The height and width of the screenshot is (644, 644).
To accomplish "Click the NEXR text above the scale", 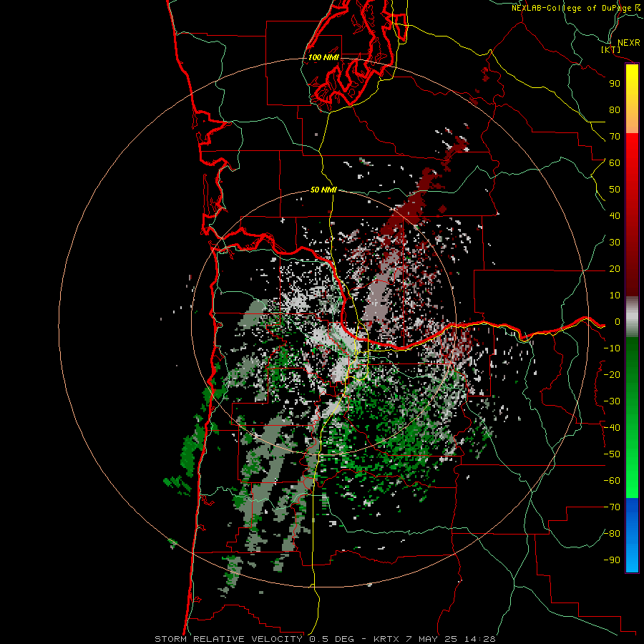I will click(628, 43).
